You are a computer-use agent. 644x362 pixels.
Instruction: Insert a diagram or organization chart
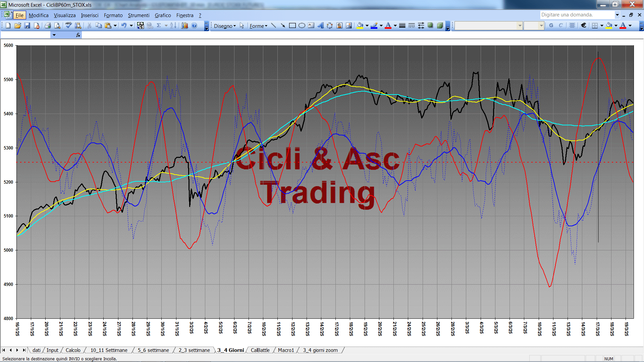click(330, 25)
